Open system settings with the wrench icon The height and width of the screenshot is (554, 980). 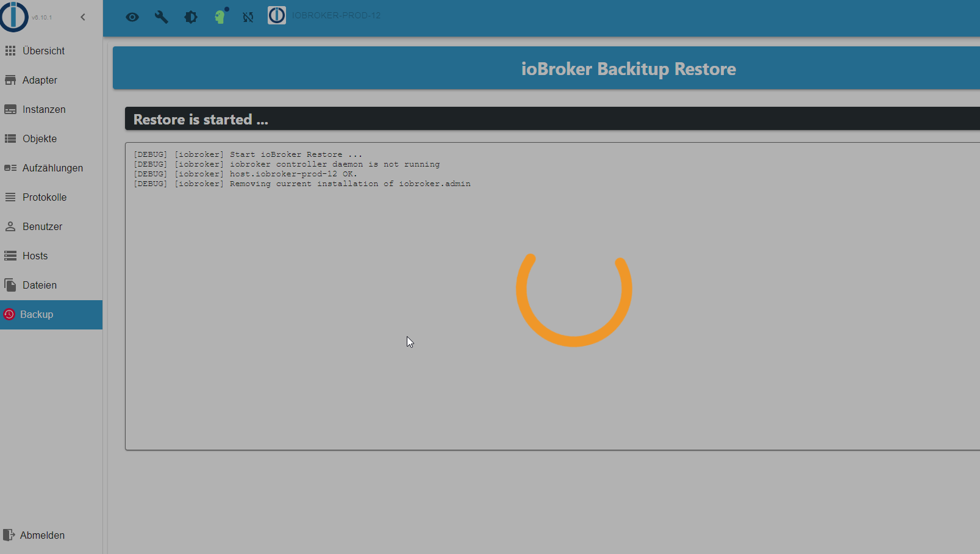click(x=162, y=17)
